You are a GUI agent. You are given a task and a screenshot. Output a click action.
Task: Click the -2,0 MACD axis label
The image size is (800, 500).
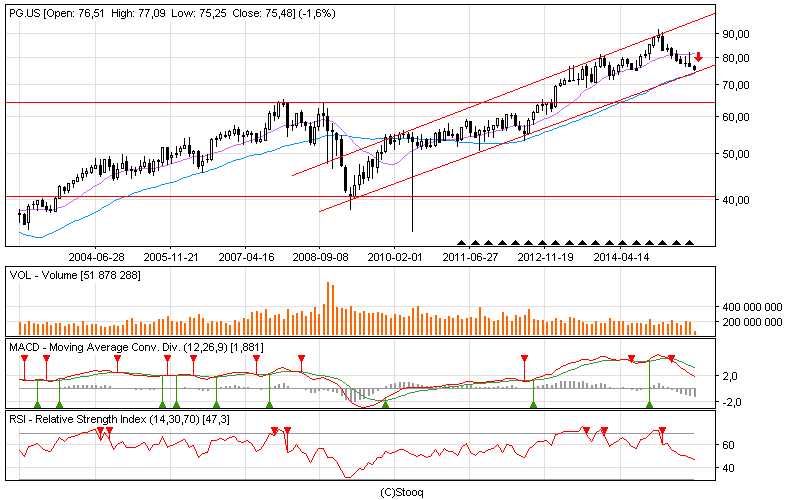tap(730, 403)
